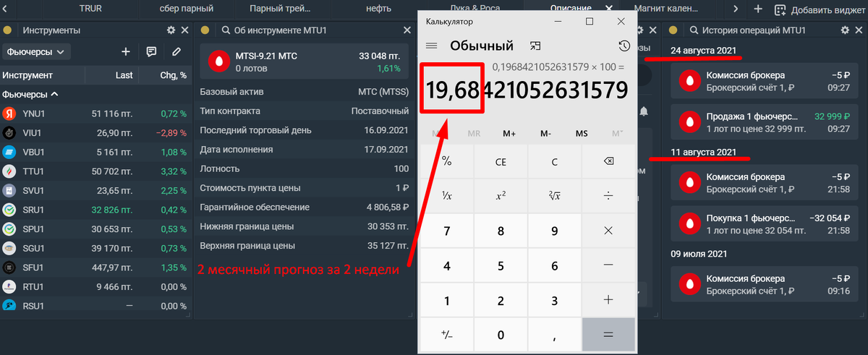Click the divide key
This screenshot has height=355, width=868.
(608, 196)
